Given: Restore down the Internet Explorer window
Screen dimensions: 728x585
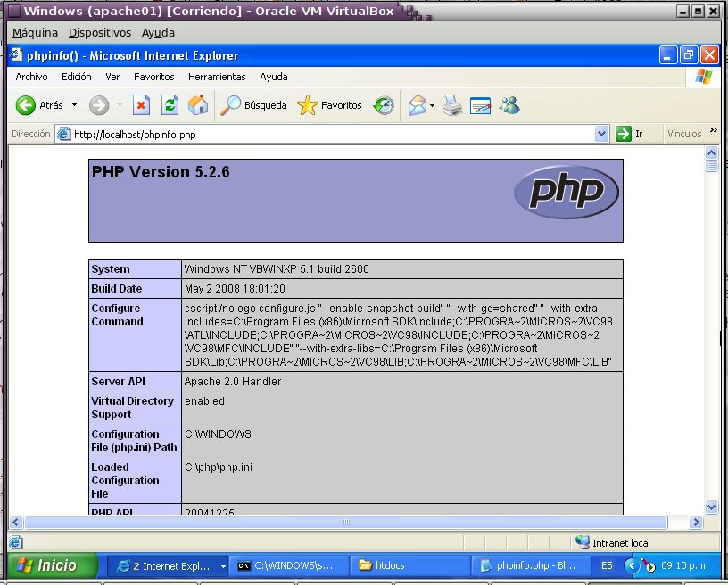Looking at the screenshot, I should pos(689,55).
